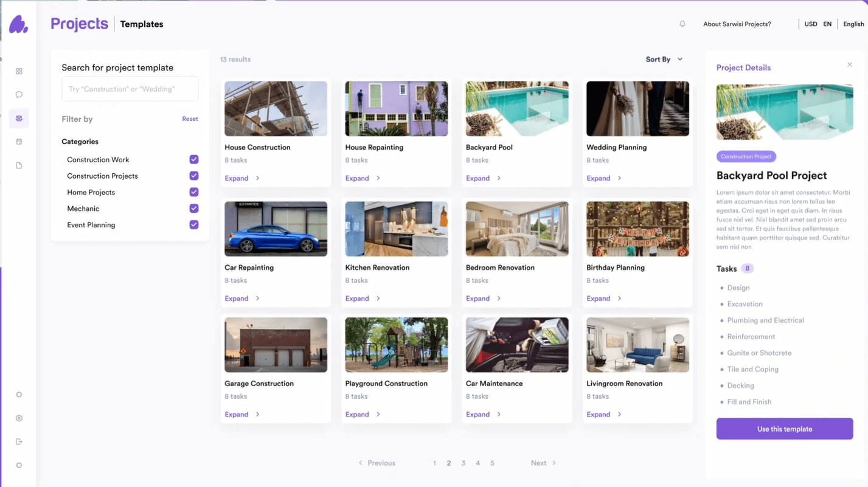Open the dashboard grid icon in sidebar
The width and height of the screenshot is (868, 487).
point(19,71)
